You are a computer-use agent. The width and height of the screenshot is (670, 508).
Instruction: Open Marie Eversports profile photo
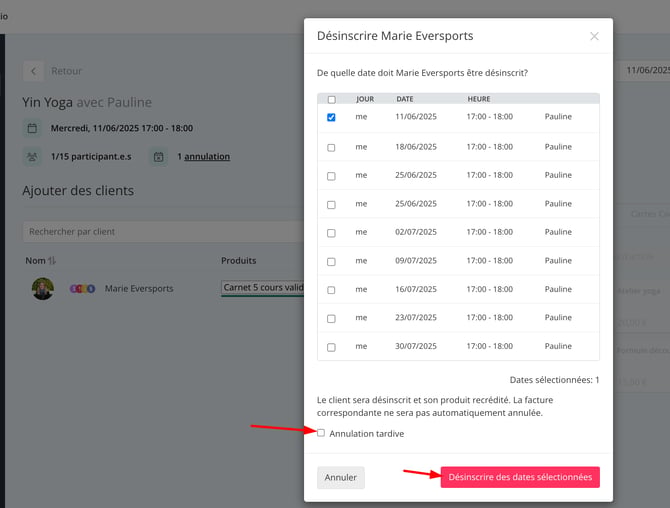[43, 288]
